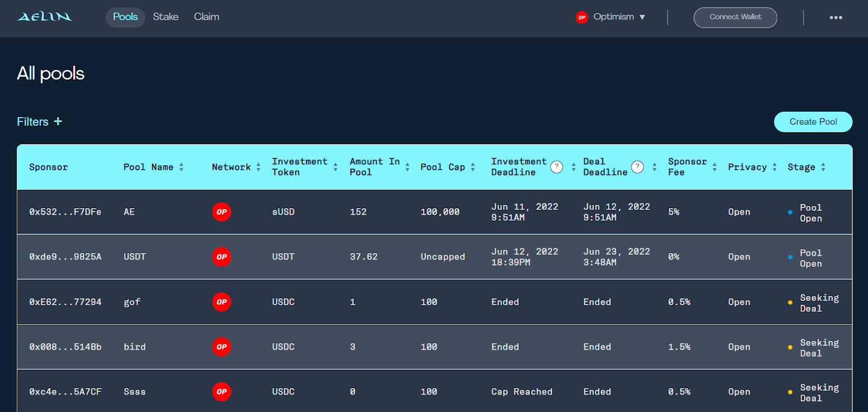
Task: Sort by Pool Cap column arrows
Action: 473,167
